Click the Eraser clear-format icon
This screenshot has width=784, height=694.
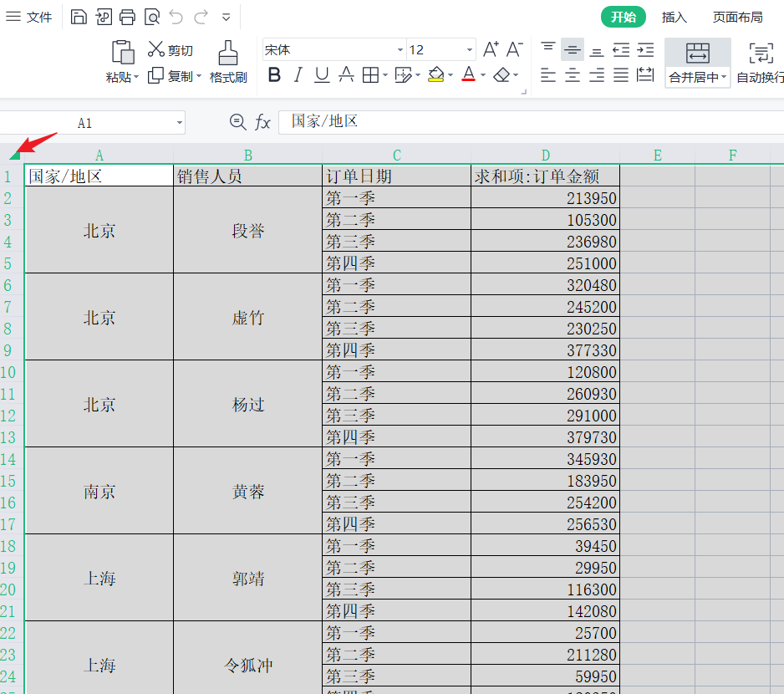pos(501,75)
